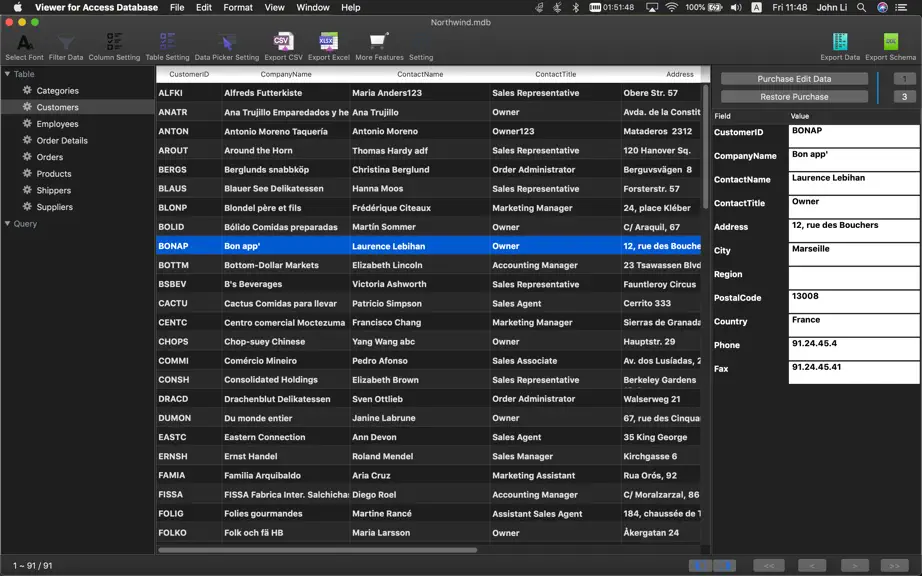The height and width of the screenshot is (576, 922).
Task: Open the Format menu
Action: click(x=238, y=7)
